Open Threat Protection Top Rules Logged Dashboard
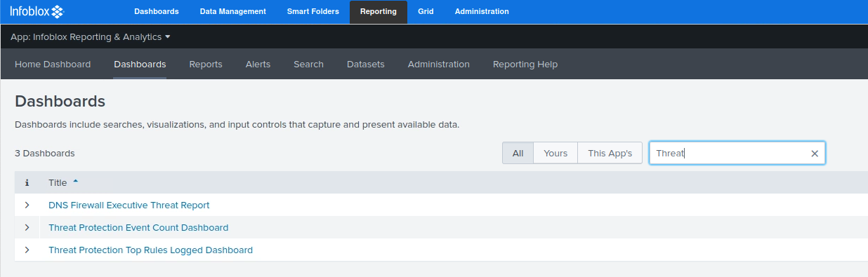 [x=150, y=250]
